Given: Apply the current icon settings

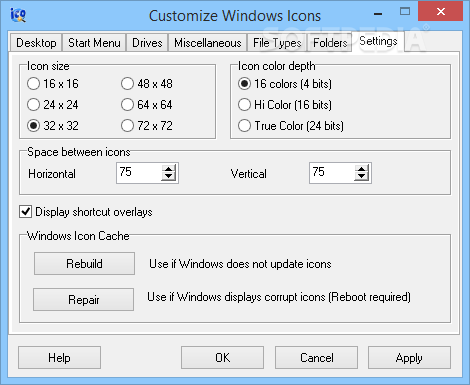Looking at the screenshot, I should click(409, 358).
